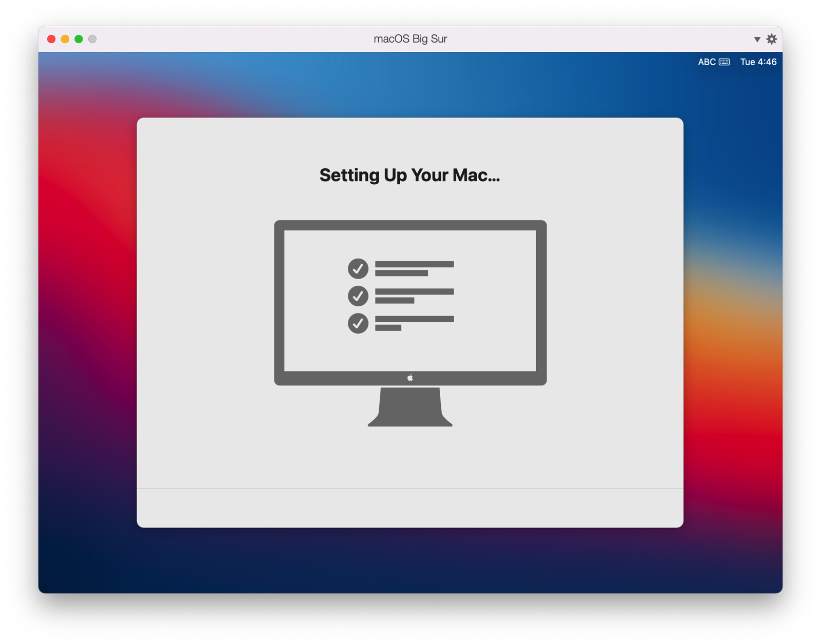Click the green zoom button

tap(78, 38)
